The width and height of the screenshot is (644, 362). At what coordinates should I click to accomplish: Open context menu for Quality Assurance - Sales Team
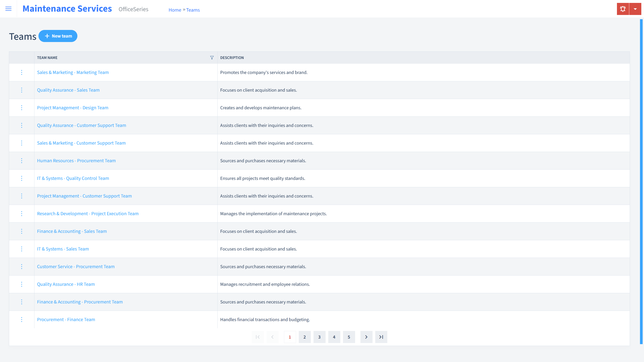21,90
